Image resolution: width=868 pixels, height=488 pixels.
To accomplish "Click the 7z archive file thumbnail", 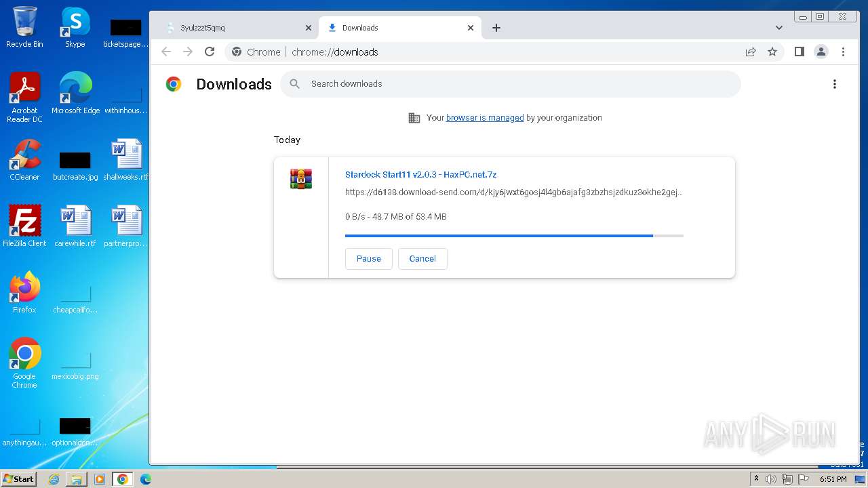I will pyautogui.click(x=301, y=178).
